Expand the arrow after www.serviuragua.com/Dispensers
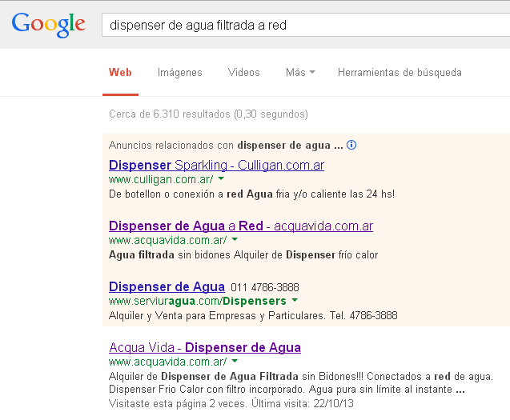Image resolution: width=510 pixels, height=420 pixels. click(x=295, y=301)
